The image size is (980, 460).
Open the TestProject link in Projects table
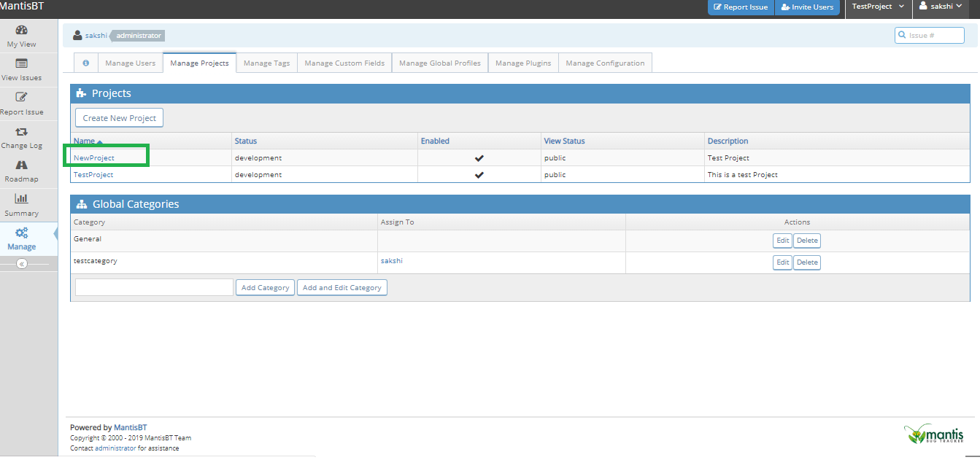click(93, 175)
